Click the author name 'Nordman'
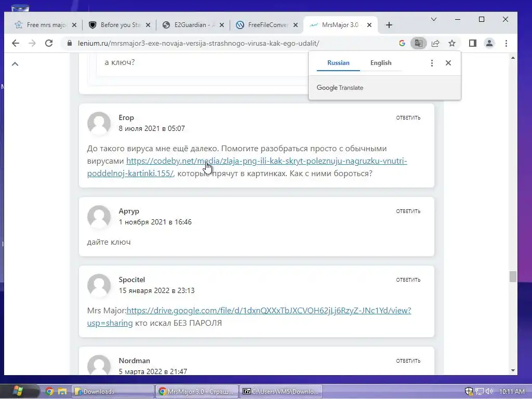 click(135, 361)
